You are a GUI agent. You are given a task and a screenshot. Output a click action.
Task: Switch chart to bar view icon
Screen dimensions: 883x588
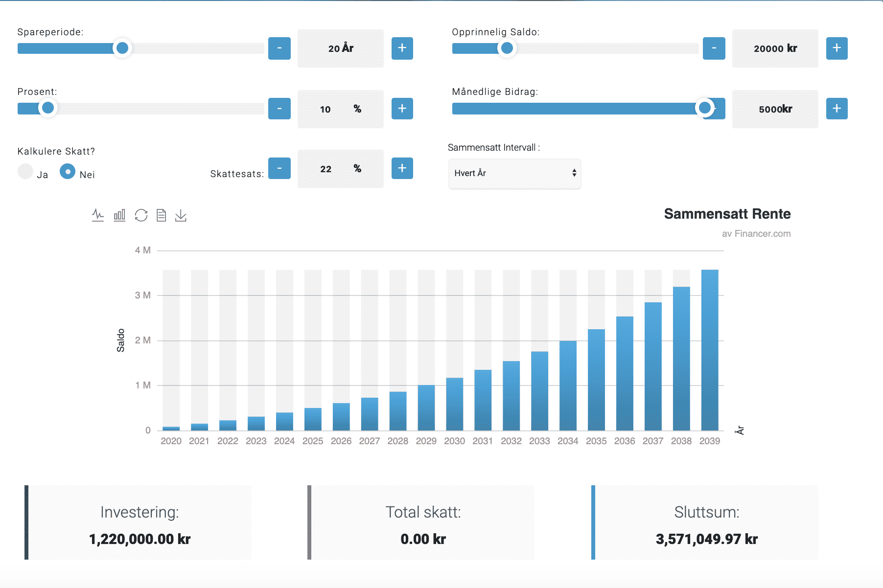point(119,215)
